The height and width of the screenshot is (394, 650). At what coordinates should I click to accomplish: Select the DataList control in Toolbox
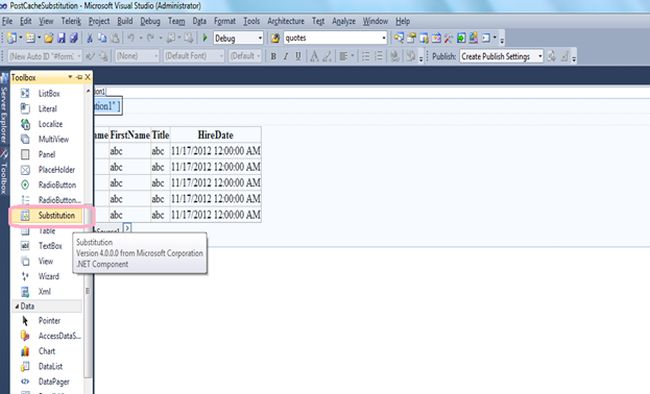pyautogui.click(x=47, y=367)
